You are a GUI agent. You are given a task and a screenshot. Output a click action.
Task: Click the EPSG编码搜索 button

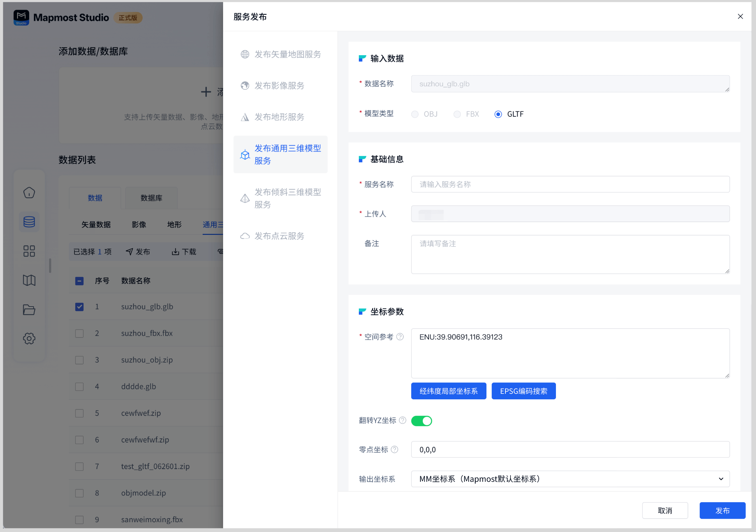pyautogui.click(x=523, y=391)
